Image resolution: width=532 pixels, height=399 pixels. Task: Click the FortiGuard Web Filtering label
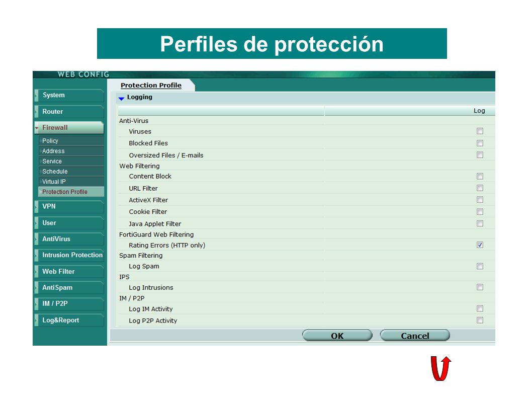[x=156, y=234]
